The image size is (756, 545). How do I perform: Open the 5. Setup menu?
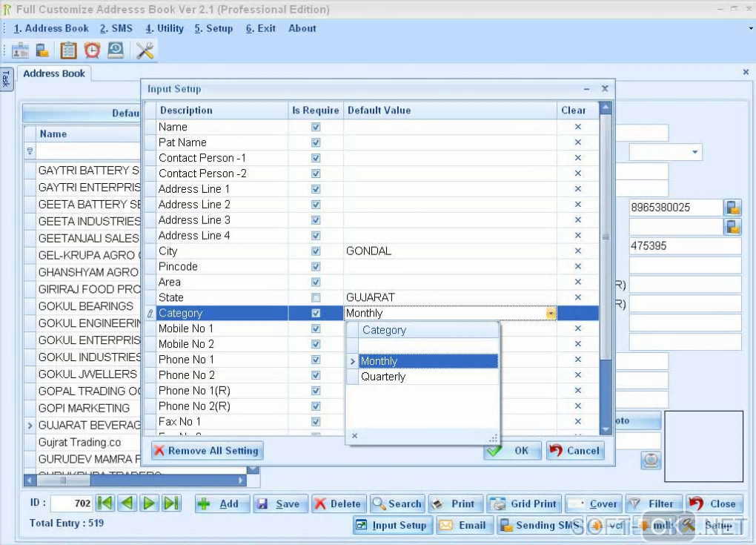click(x=213, y=28)
